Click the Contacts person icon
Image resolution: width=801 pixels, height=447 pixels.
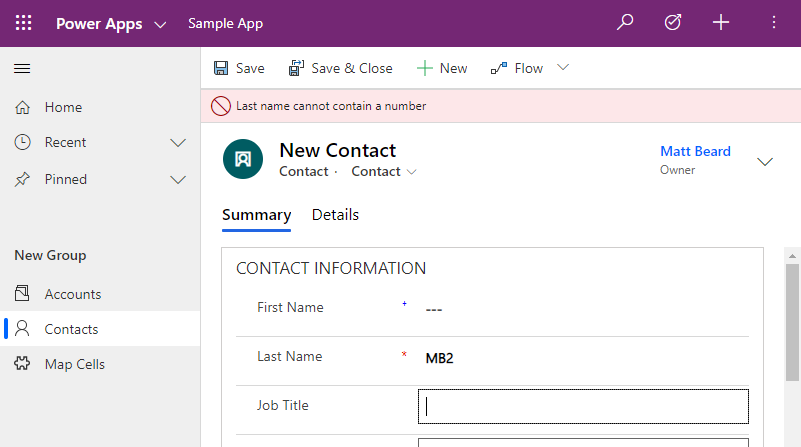coord(22,328)
